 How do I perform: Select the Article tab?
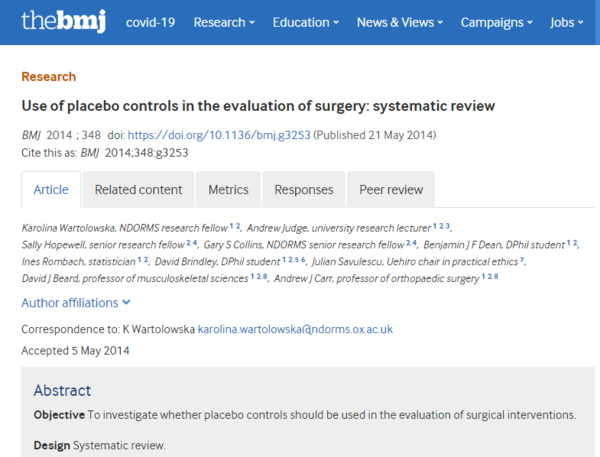[51, 189]
